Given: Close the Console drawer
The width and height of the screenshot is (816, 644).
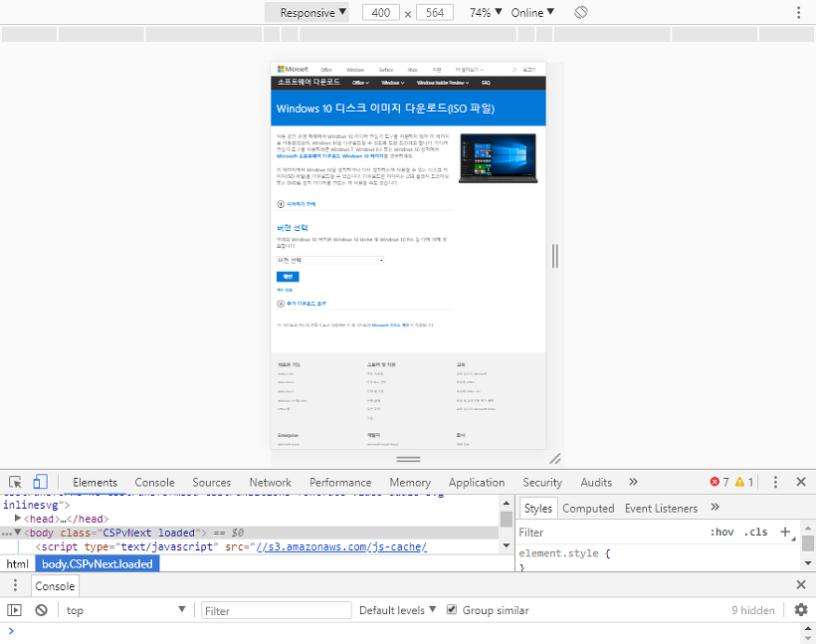Looking at the screenshot, I should [801, 584].
